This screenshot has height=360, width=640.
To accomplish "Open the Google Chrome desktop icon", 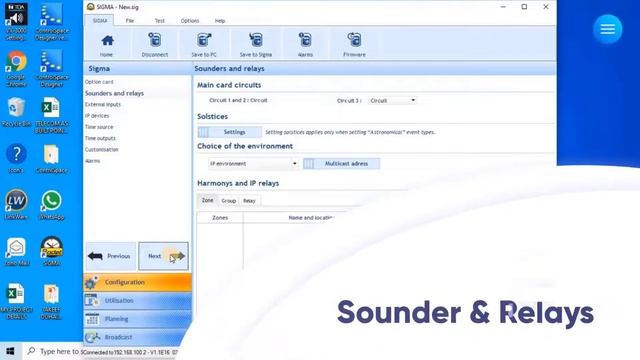I will pos(16,68).
